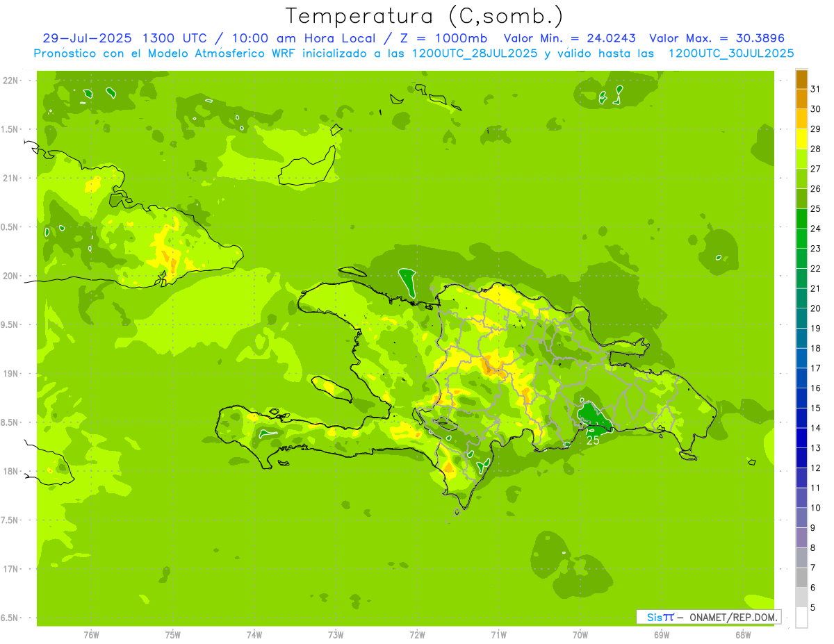The width and height of the screenshot is (834, 644).
Task: Pick the amber swatch between legend values 29 and 30
Action: (801, 119)
